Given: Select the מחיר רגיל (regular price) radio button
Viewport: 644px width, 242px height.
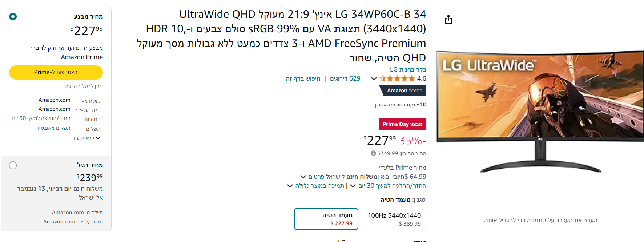Looking at the screenshot, I should pos(13,165).
